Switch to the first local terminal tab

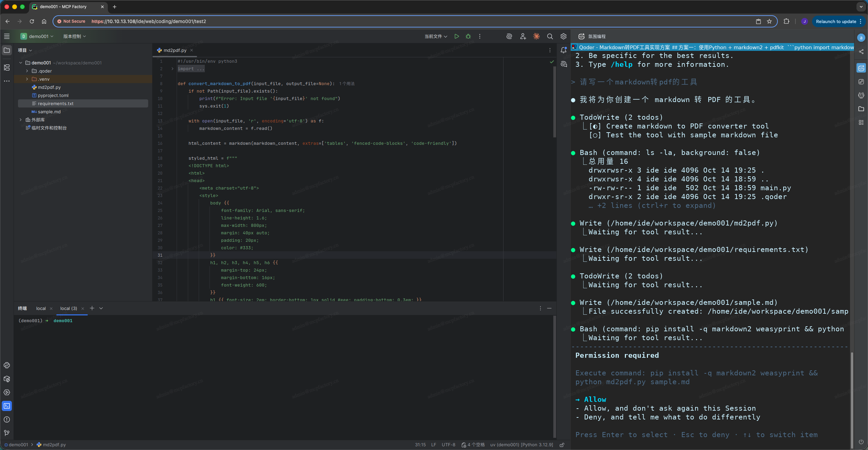pyautogui.click(x=41, y=308)
